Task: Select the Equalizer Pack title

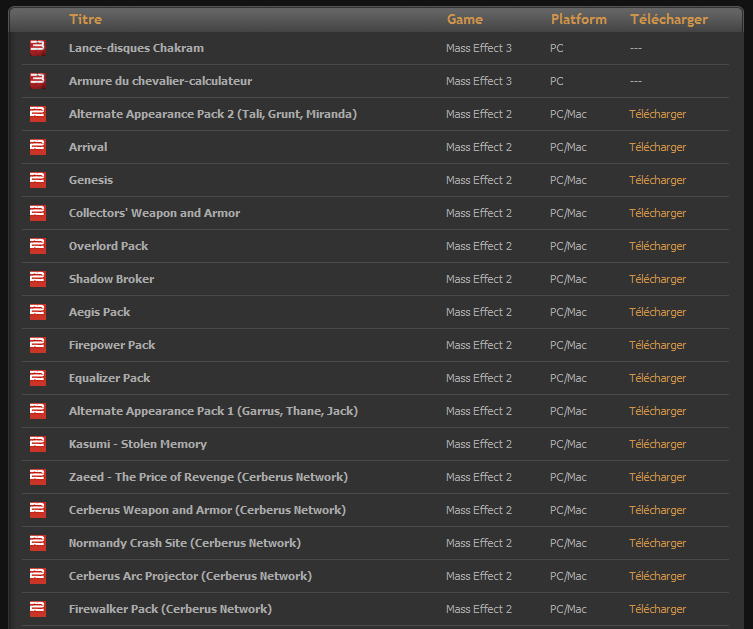Action: [x=109, y=378]
